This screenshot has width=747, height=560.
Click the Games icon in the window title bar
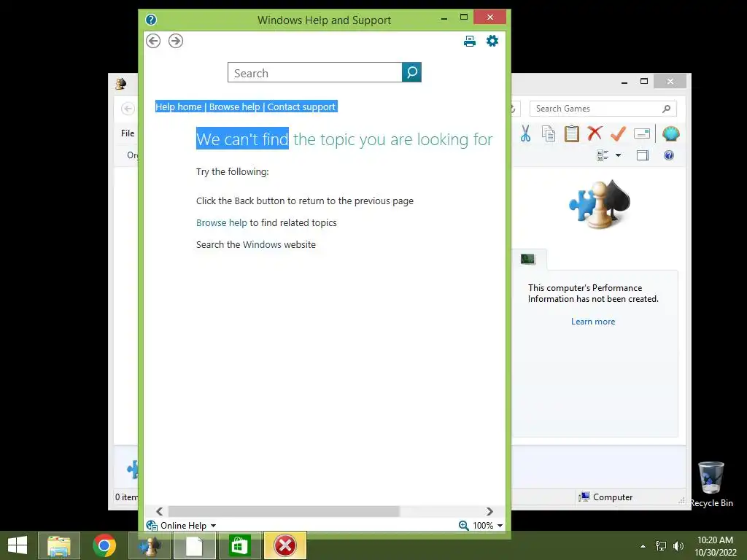click(x=121, y=84)
